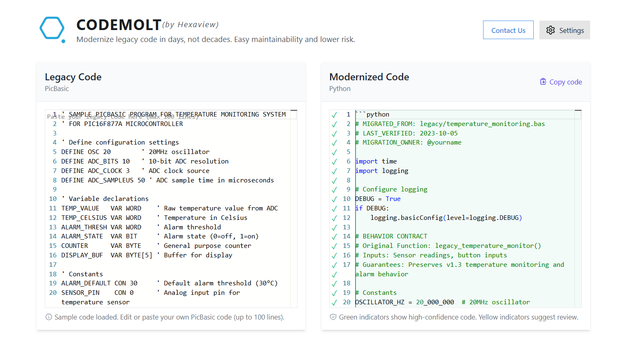Image resolution: width=644 pixels, height=343 pixels.
Task: Open Settings via the gear icon
Action: (551, 30)
